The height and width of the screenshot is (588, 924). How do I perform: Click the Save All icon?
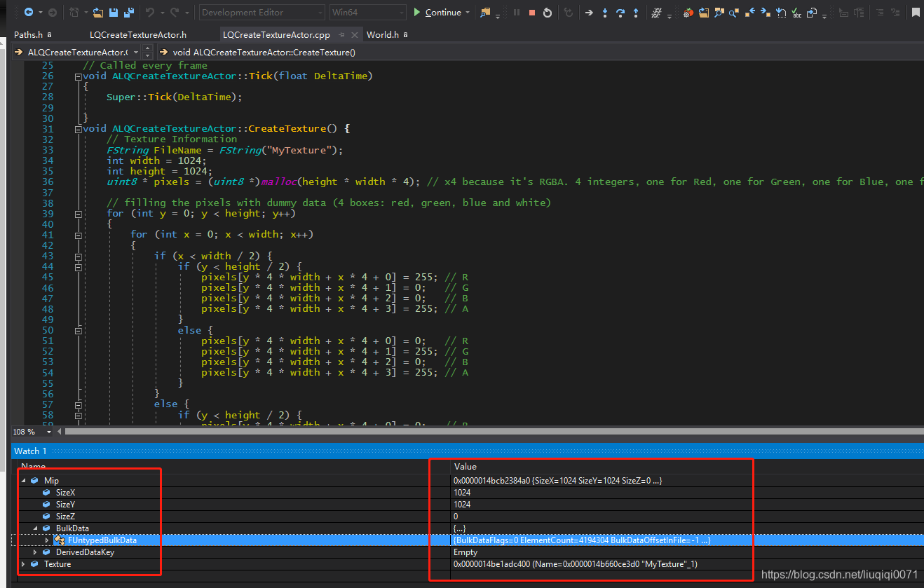128,13
